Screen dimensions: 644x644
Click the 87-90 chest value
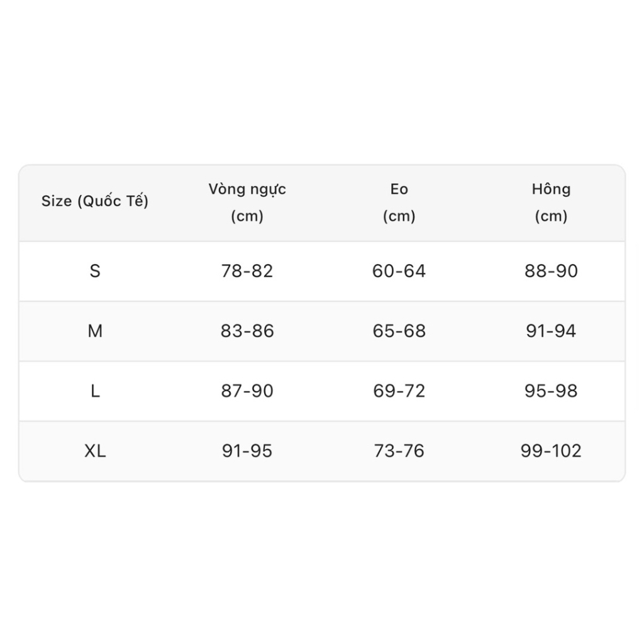pyautogui.click(x=247, y=391)
